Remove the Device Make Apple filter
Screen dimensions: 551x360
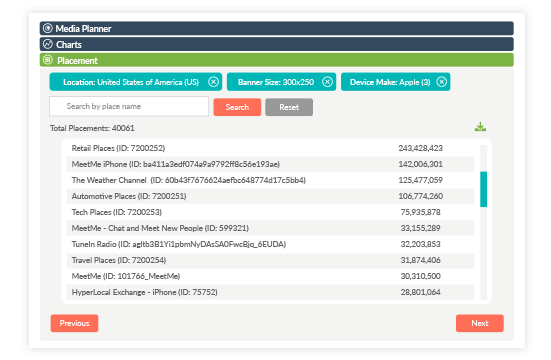(442, 82)
